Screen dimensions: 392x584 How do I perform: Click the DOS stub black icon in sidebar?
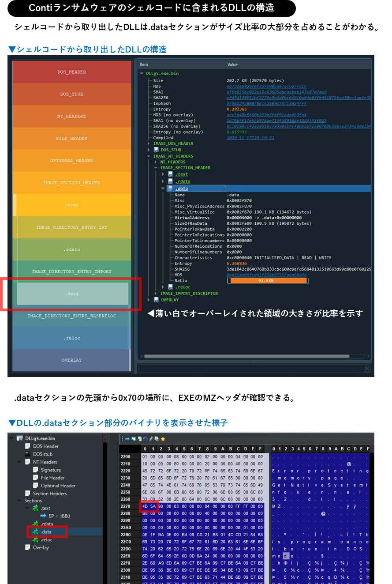tap(27, 454)
